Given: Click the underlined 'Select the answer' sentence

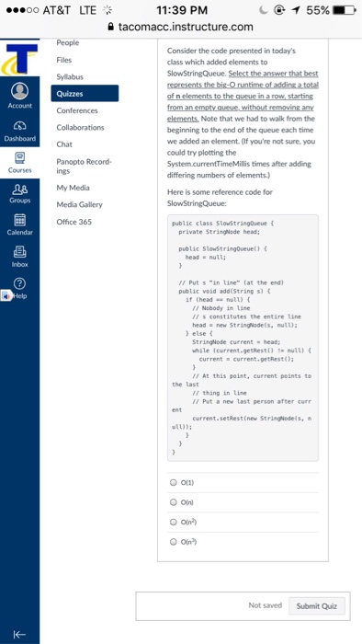Looking at the screenshot, I should pyautogui.click(x=243, y=96).
